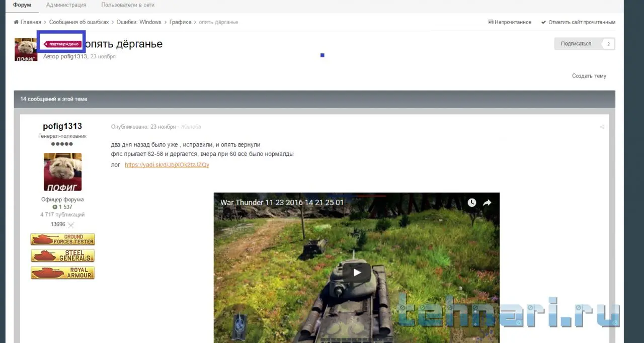Viewport: 644px width, 343px height.
Task: Open Ошибки: Windows breadcrumb
Action: click(x=139, y=22)
